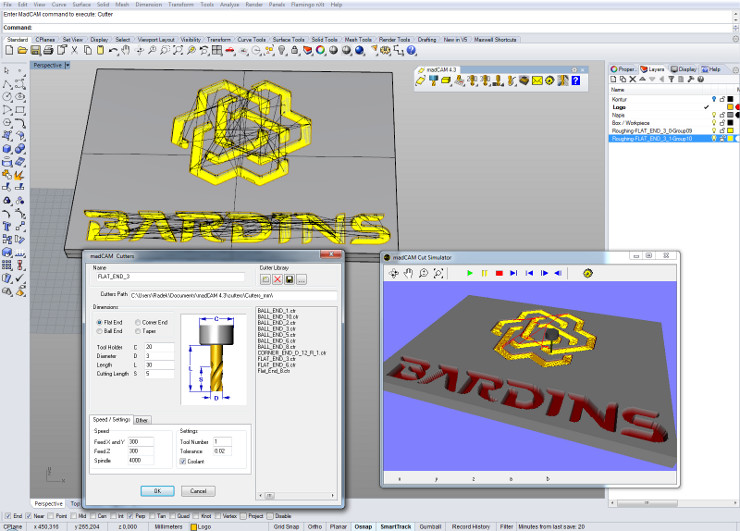This screenshot has height=531, width=740.
Task: Click the red car Named Views icon
Action: coord(230,50)
